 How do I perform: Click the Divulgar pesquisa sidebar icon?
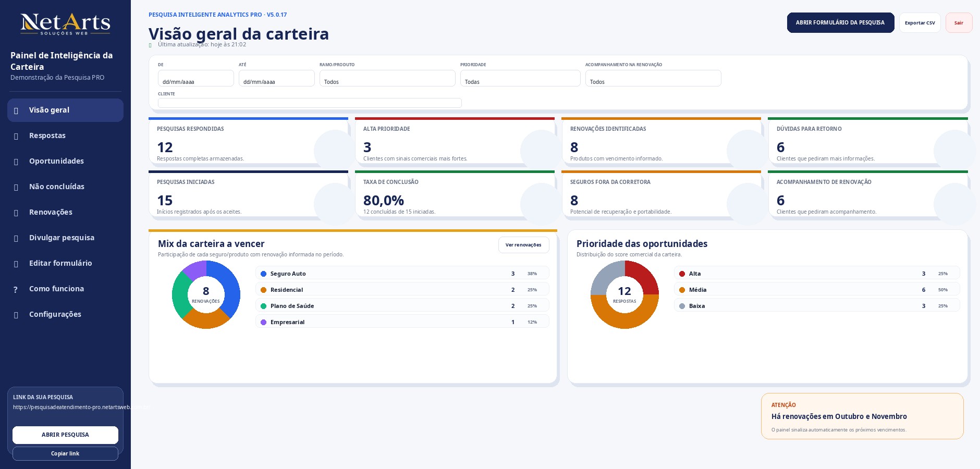click(x=16, y=238)
